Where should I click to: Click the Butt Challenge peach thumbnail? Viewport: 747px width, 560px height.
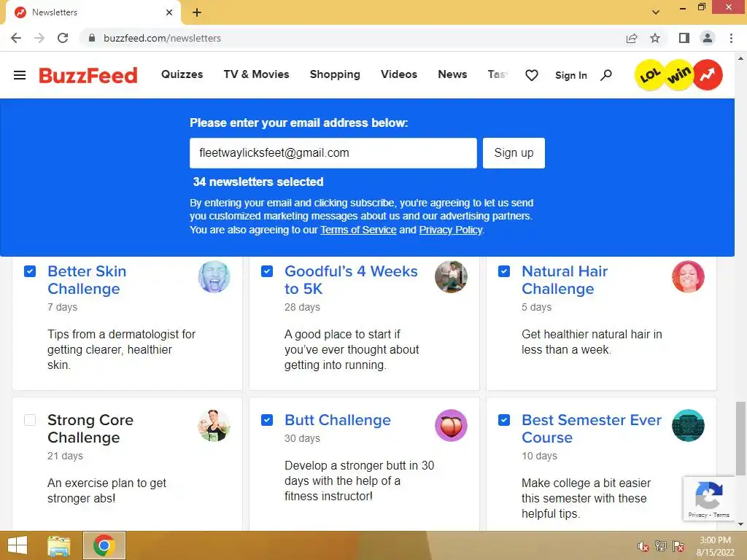(x=451, y=425)
